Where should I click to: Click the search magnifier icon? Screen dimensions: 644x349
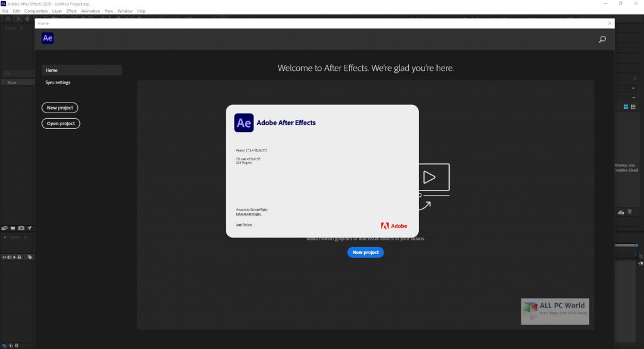[x=602, y=40]
